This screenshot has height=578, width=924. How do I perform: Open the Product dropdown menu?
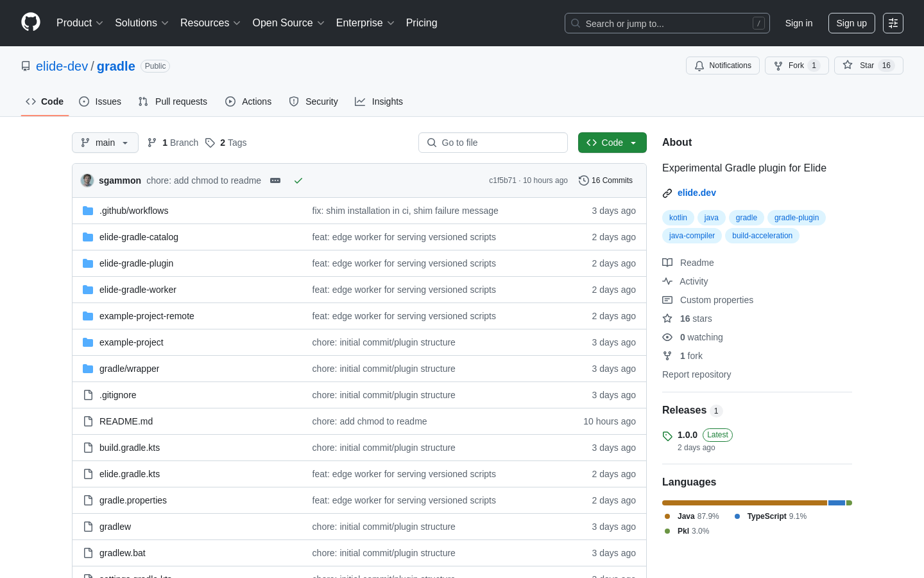(80, 23)
